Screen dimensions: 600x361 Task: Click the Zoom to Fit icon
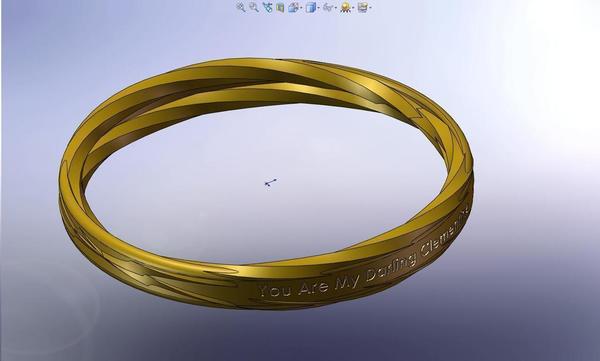click(x=241, y=7)
